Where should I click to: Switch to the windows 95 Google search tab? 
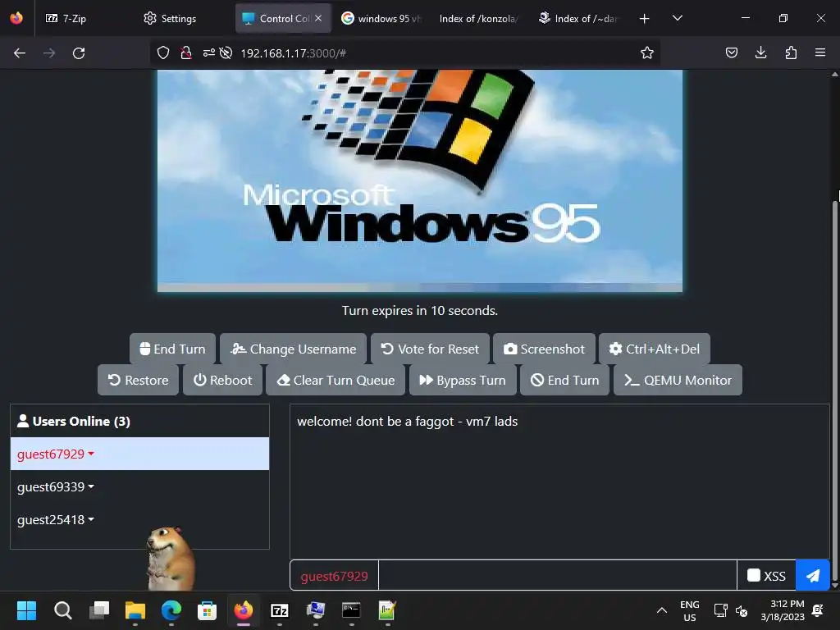pos(381,18)
